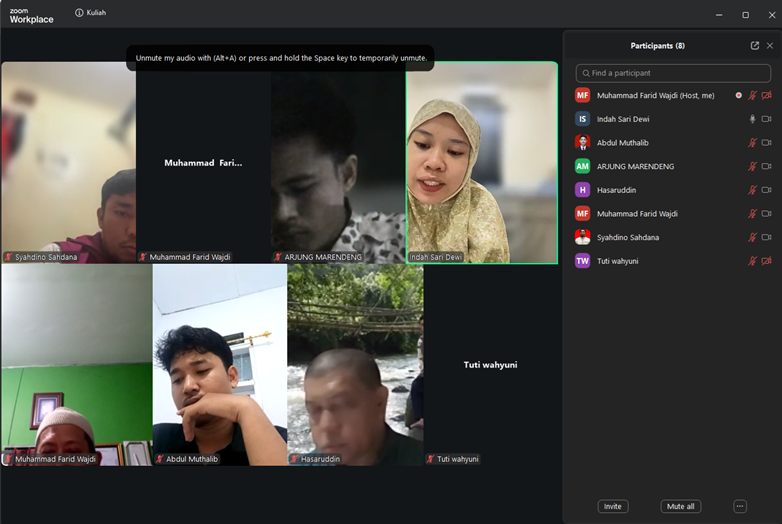Screen dimensions: 782x524
Task: Select ARJUNG MARENDENG in participants list
Action: tap(673, 166)
